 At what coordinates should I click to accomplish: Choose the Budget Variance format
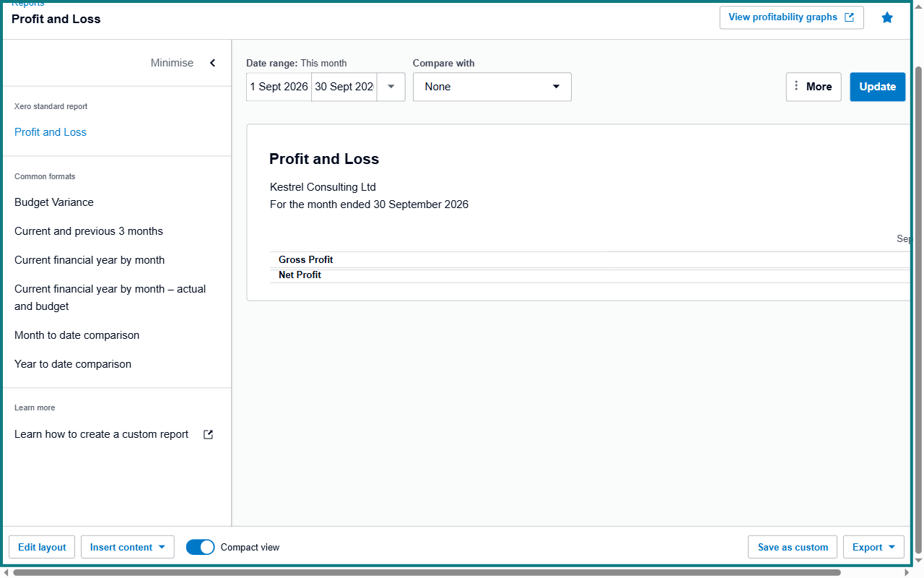(x=54, y=202)
